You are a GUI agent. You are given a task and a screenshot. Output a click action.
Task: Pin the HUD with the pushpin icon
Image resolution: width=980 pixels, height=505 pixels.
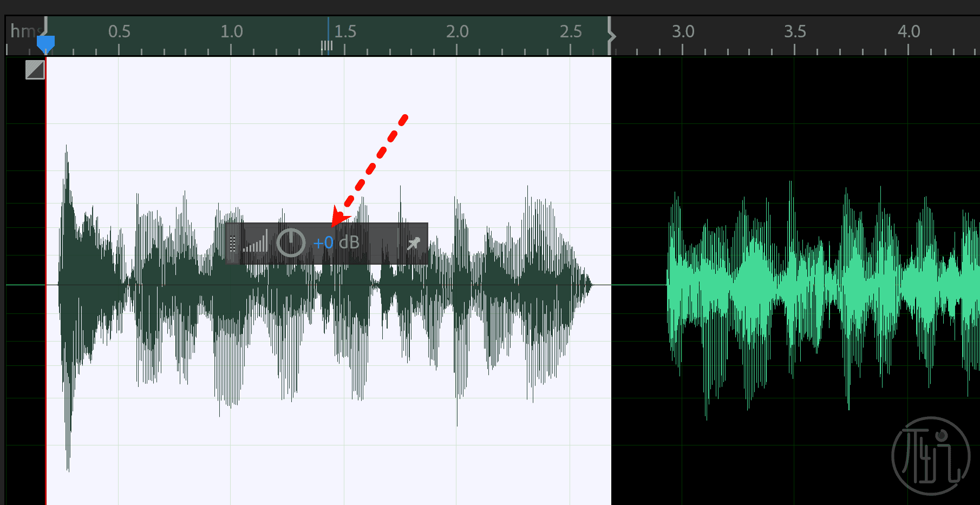click(x=413, y=243)
